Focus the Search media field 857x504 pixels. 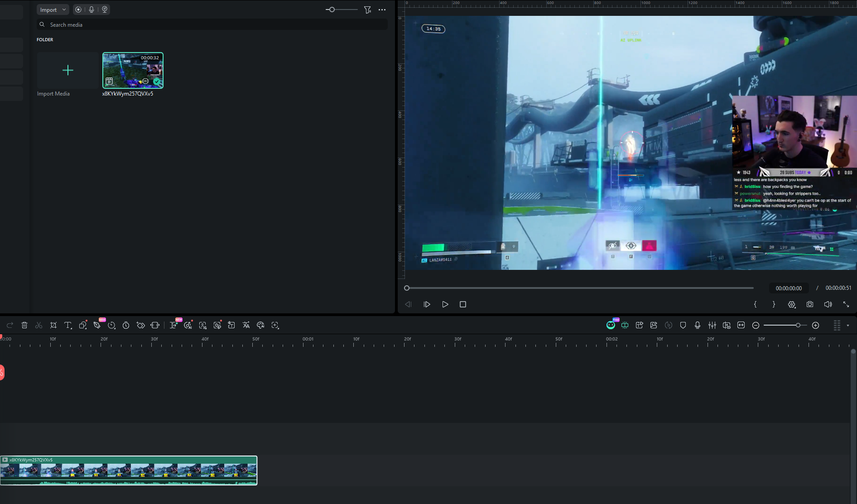[212, 24]
